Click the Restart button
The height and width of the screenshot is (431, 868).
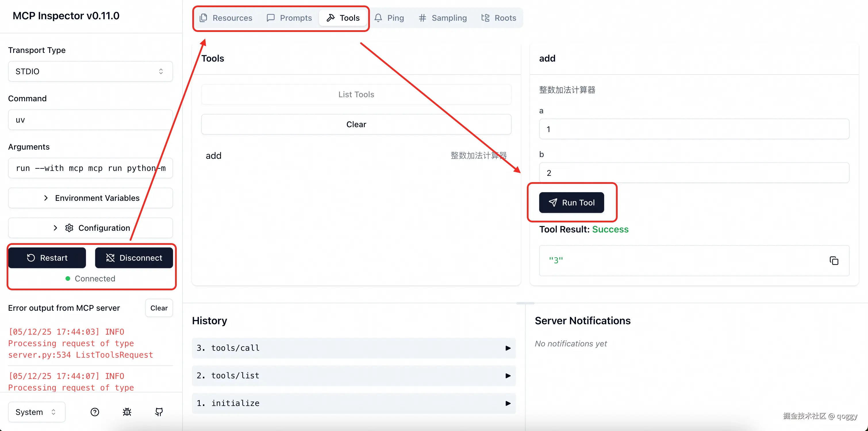(x=47, y=258)
